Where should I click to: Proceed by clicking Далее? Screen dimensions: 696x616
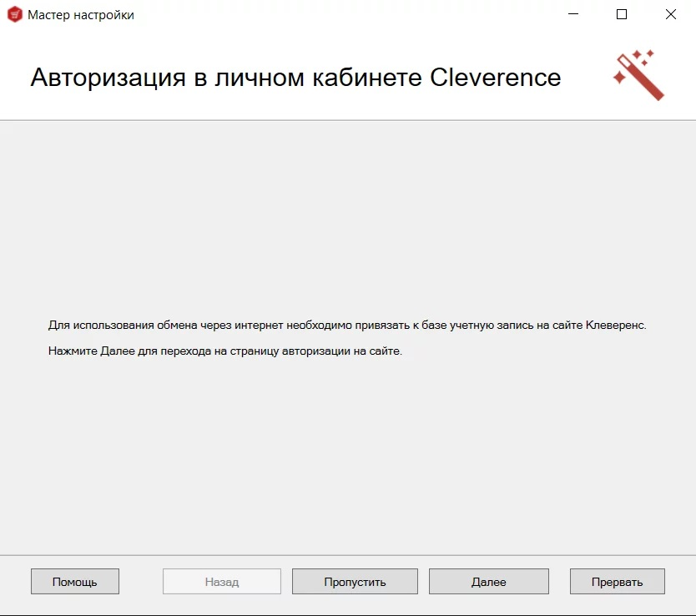[489, 582]
